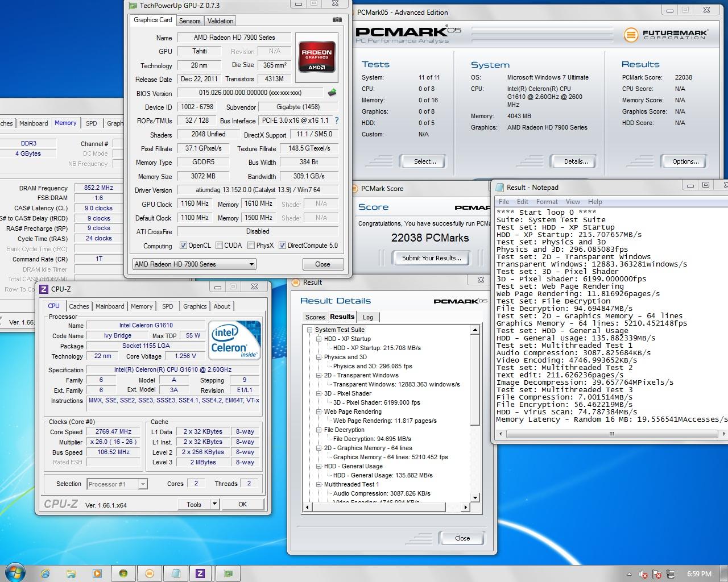728x582 pixels.
Task: Show hidden tray icons arrow
Action: click(629, 574)
